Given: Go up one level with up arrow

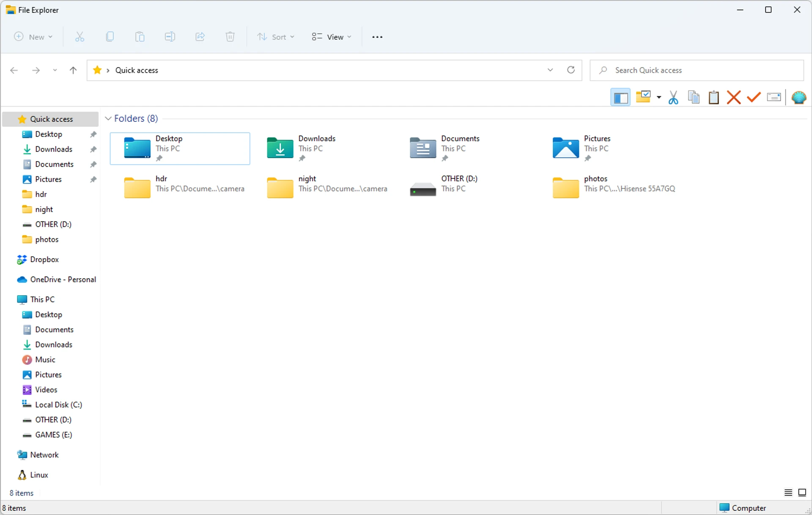Looking at the screenshot, I should pyautogui.click(x=73, y=70).
